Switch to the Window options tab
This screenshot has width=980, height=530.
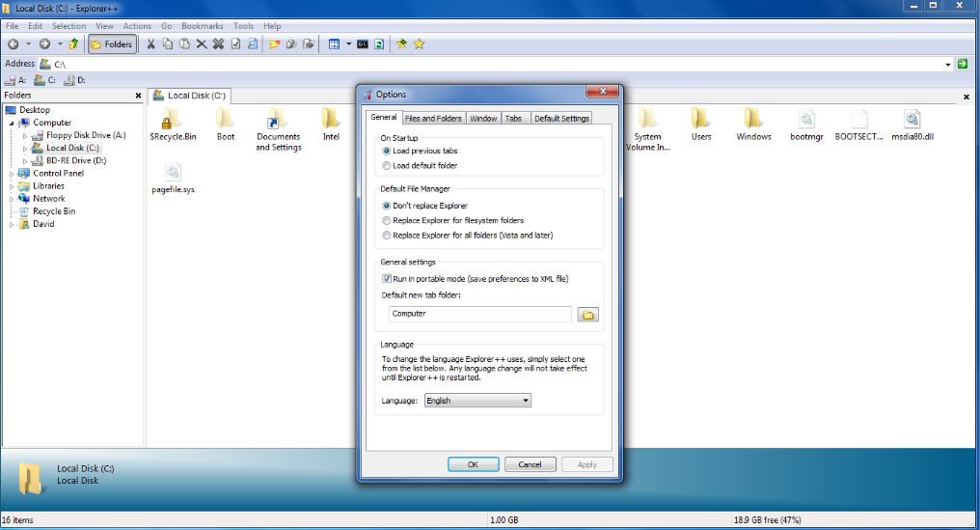coord(483,119)
